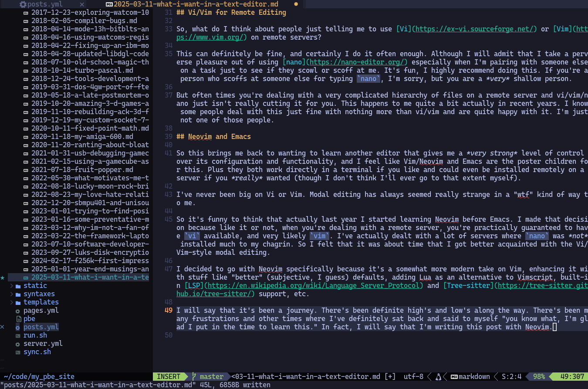Click the markdown filetype icon in the status line
Screen dimensions: 588x389
coord(453,377)
